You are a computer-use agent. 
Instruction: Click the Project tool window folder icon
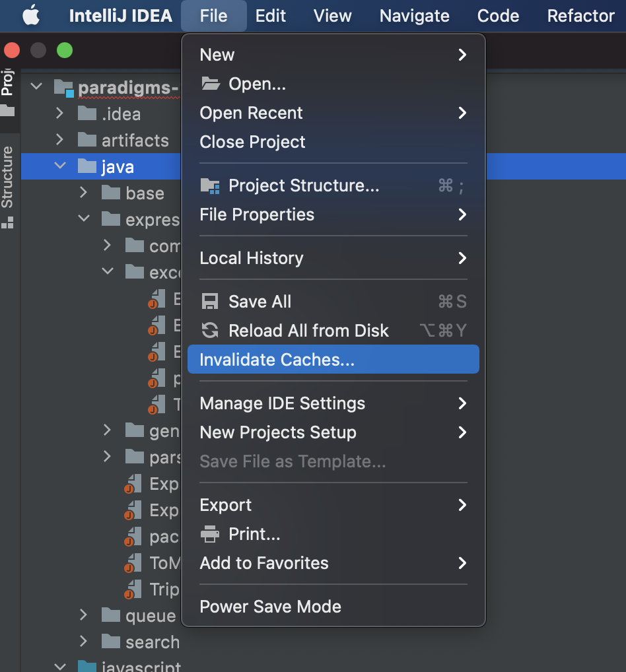point(7,111)
